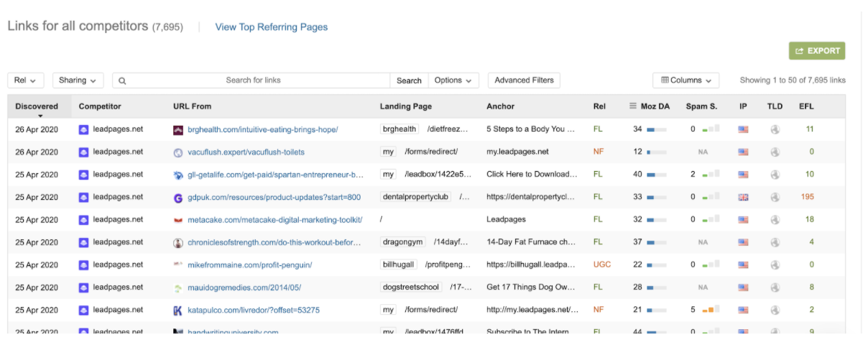Image resolution: width=868 pixels, height=340 pixels.
Task: Click leadpages icon in vacuflush row
Action: pyautogui.click(x=84, y=152)
